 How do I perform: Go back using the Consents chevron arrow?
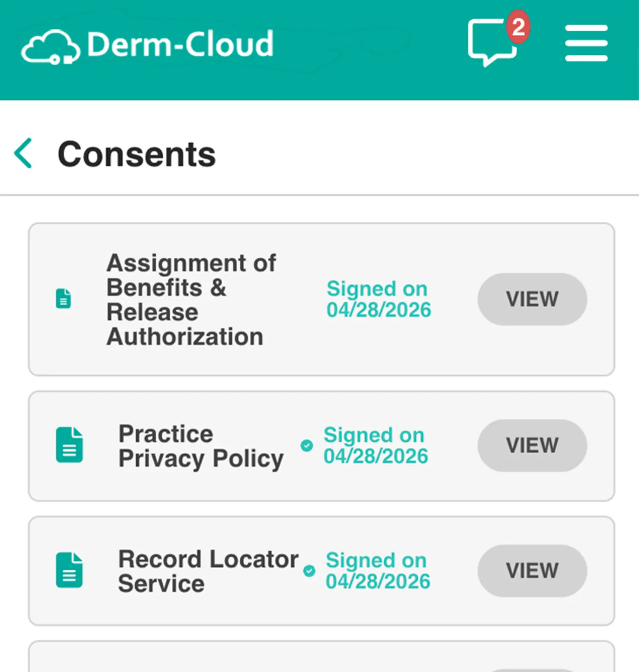click(x=23, y=153)
